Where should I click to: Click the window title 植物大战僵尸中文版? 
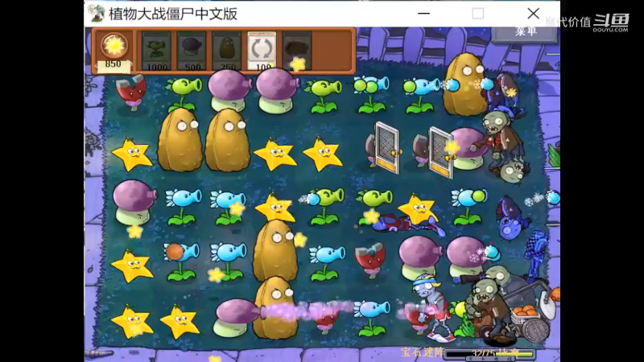point(173,14)
